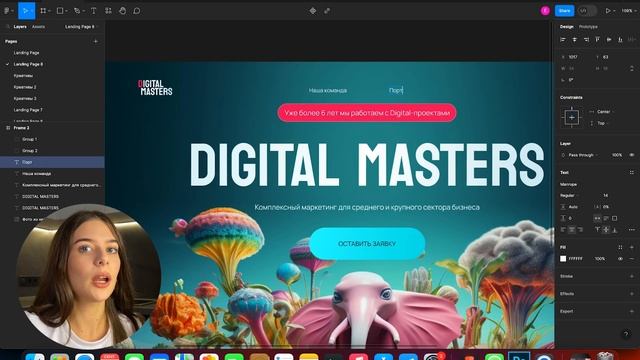Set text align right
The height and width of the screenshot is (360, 640).
tap(580, 230)
